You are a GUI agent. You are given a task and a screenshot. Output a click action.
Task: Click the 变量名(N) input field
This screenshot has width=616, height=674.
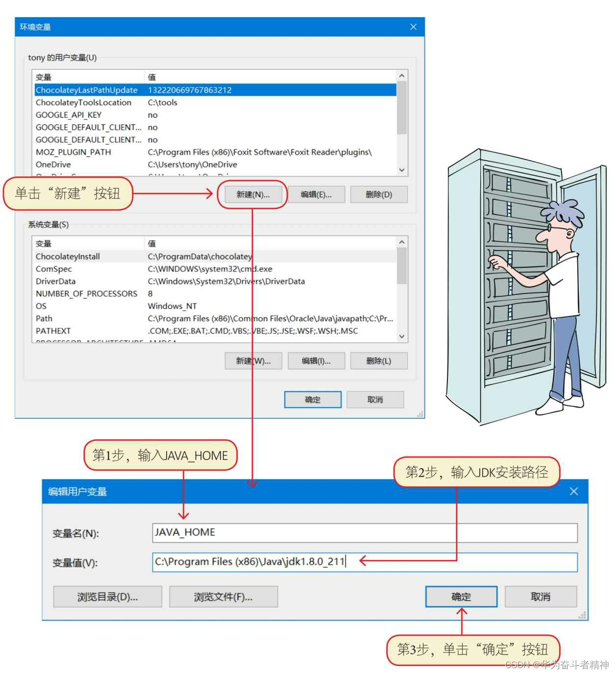(x=365, y=532)
